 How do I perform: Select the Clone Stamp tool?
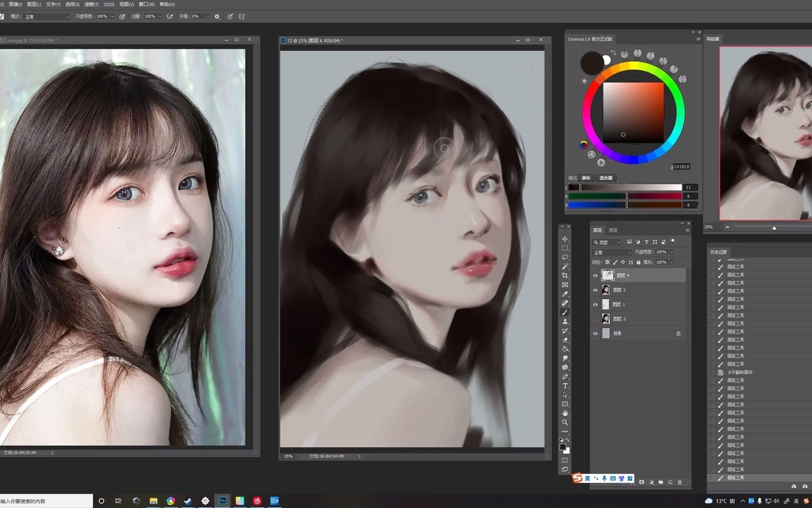click(x=565, y=322)
